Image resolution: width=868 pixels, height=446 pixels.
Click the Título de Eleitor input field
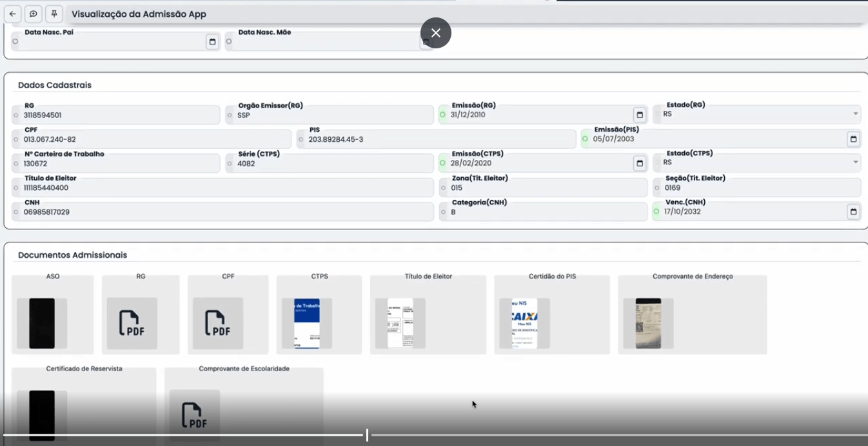pos(226,188)
